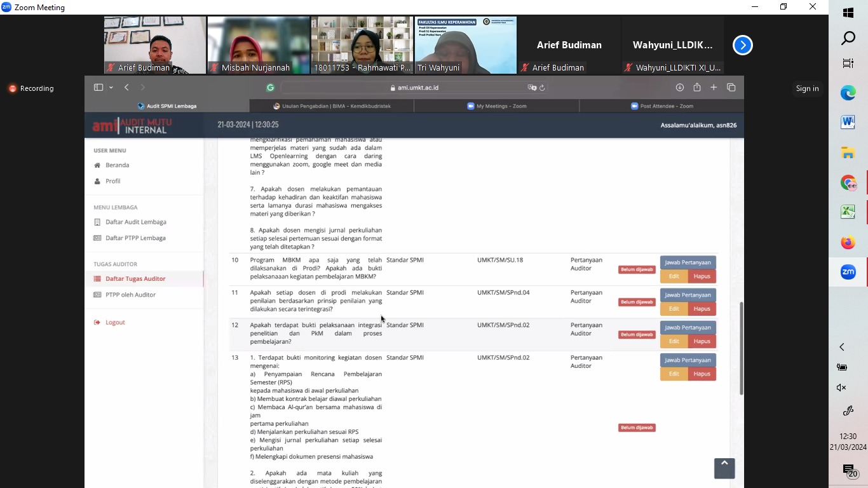Expand the Windows side panel chevron
Screen dimensions: 868x488
click(x=842, y=347)
